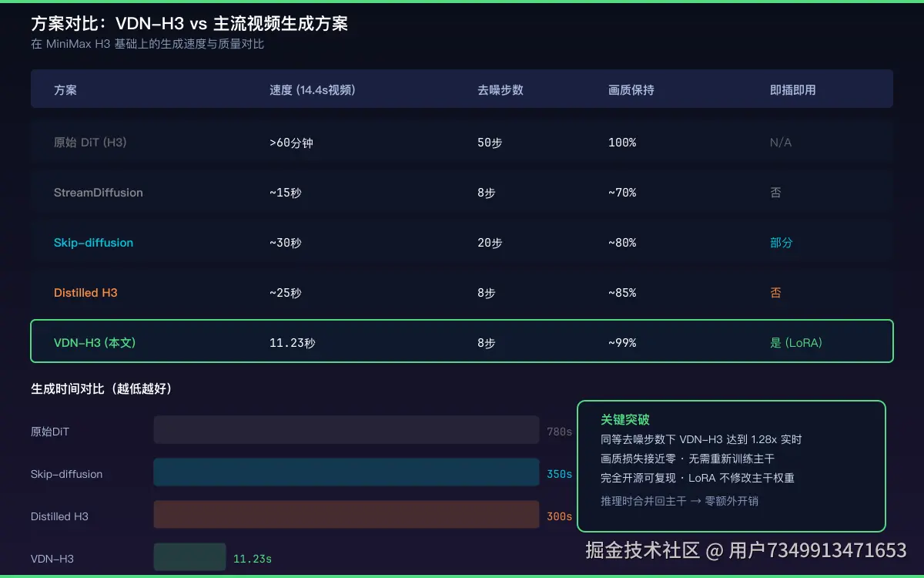The image size is (924, 578).
Task: Click the "即插即用" column header
Action: point(793,89)
